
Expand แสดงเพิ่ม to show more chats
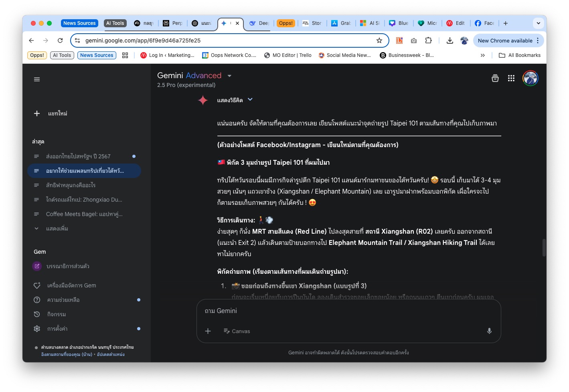[57, 228]
